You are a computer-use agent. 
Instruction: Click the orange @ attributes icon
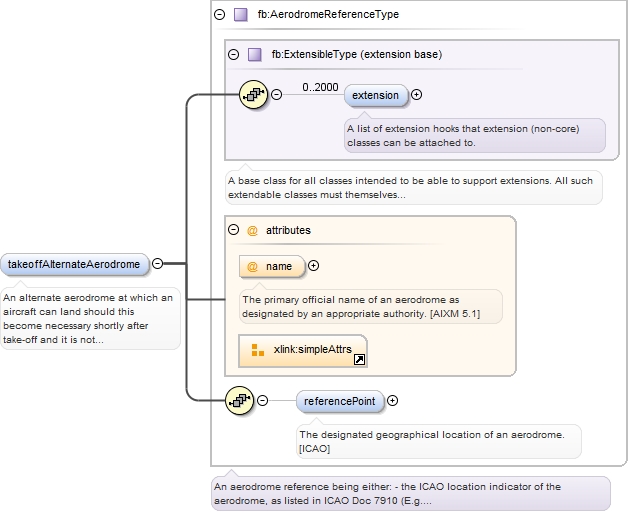252,230
